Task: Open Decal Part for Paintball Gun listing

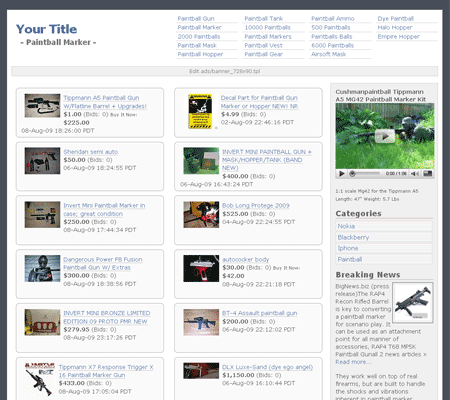Action: tap(259, 102)
